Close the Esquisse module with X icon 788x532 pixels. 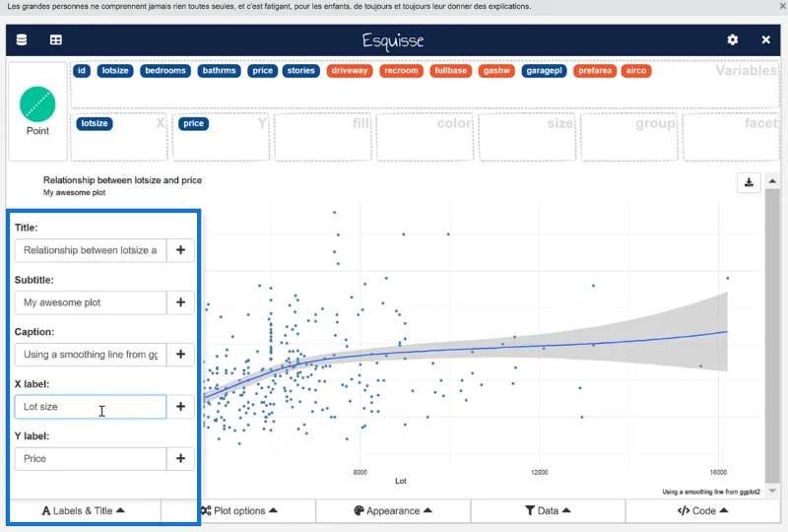(766, 39)
